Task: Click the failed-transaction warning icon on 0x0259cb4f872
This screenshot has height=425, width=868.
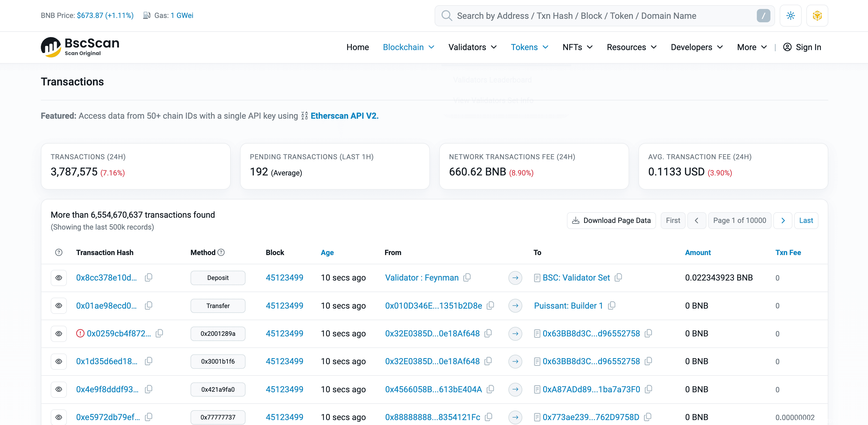Action: [x=80, y=333]
